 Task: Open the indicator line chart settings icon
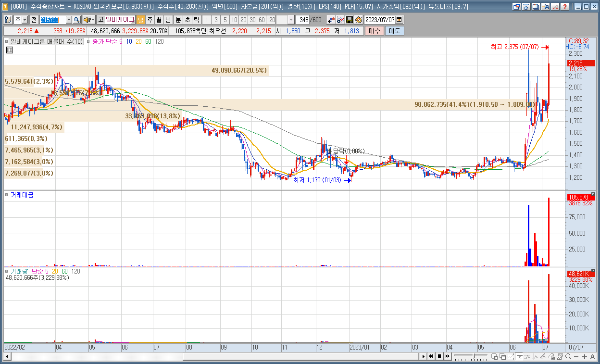pos(340,20)
